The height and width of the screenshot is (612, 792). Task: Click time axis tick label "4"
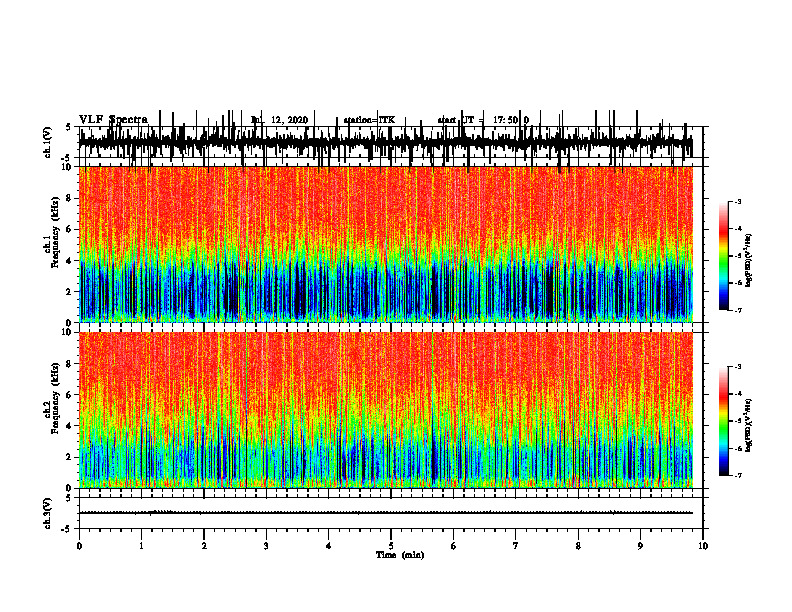coord(329,546)
